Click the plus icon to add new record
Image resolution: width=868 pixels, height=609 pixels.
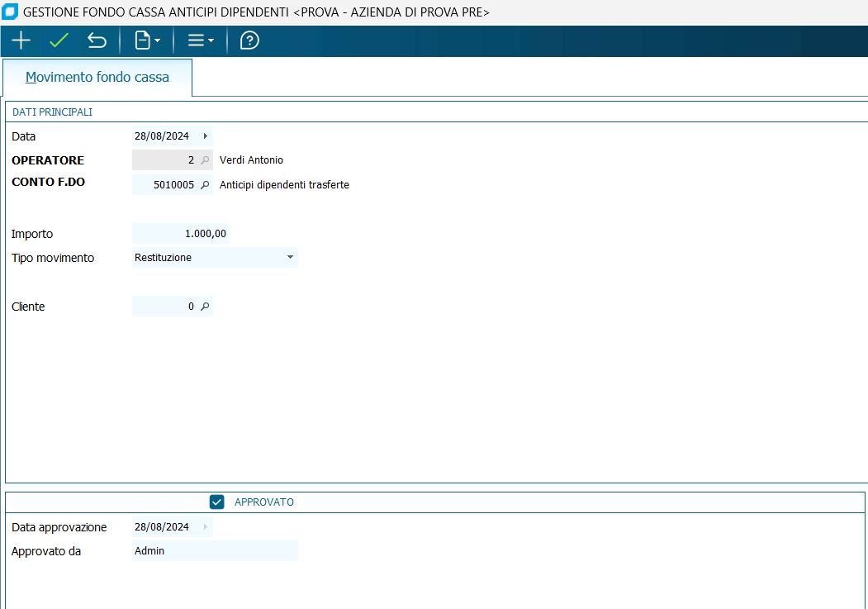(x=21, y=40)
